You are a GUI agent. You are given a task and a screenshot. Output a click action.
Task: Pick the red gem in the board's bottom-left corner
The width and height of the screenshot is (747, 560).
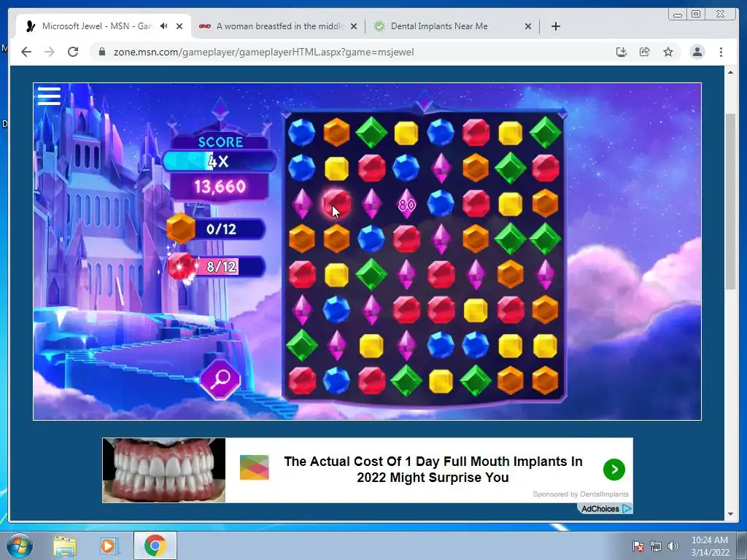coord(301,381)
